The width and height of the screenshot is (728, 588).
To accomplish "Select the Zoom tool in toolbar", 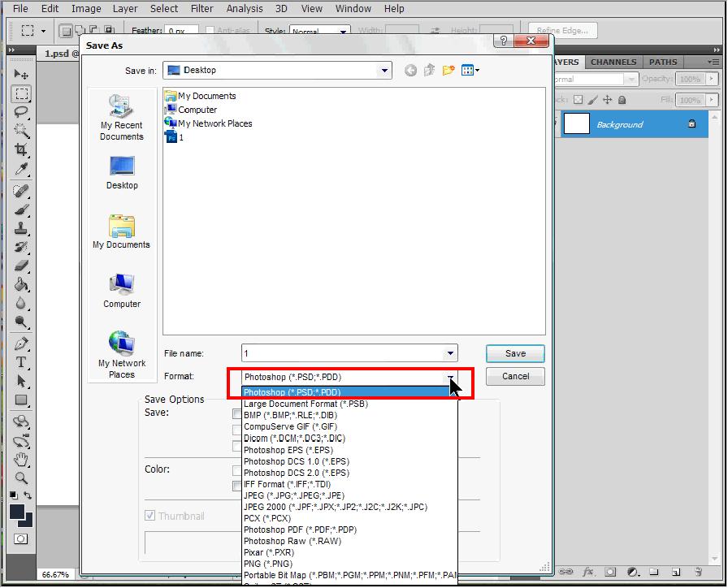I will pyautogui.click(x=21, y=478).
